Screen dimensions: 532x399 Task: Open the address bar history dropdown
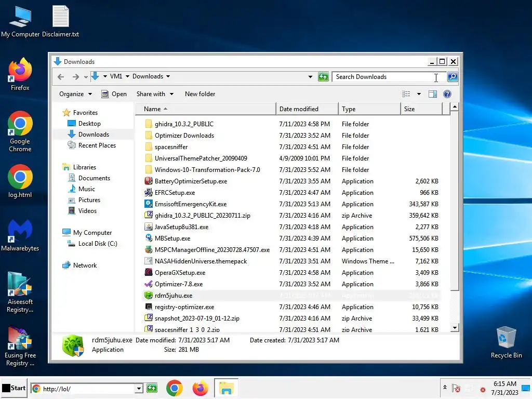pos(310,77)
